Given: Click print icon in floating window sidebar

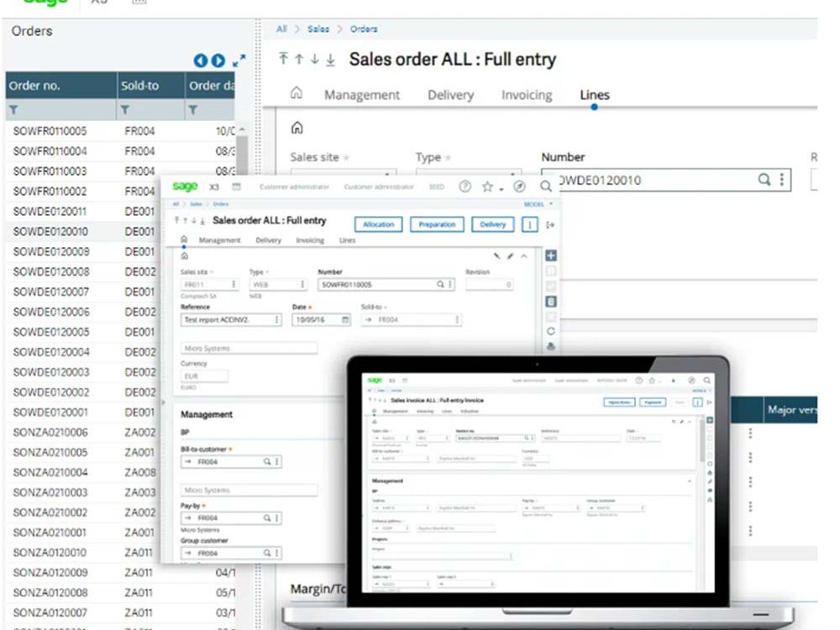Looking at the screenshot, I should tap(551, 347).
